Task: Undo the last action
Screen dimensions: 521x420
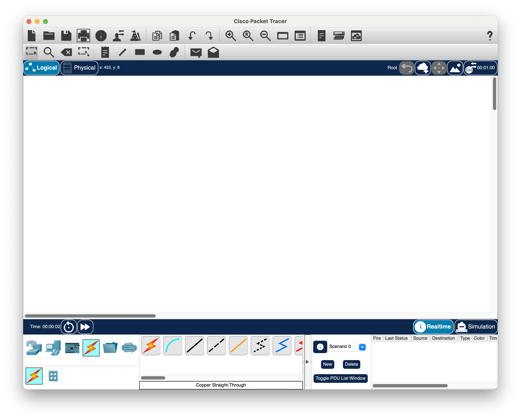Action: click(192, 36)
